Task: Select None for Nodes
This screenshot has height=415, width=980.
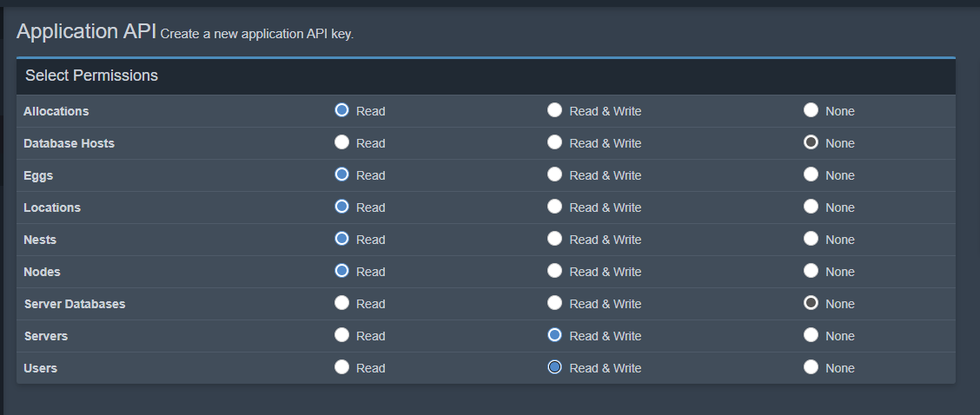Action: tap(811, 271)
